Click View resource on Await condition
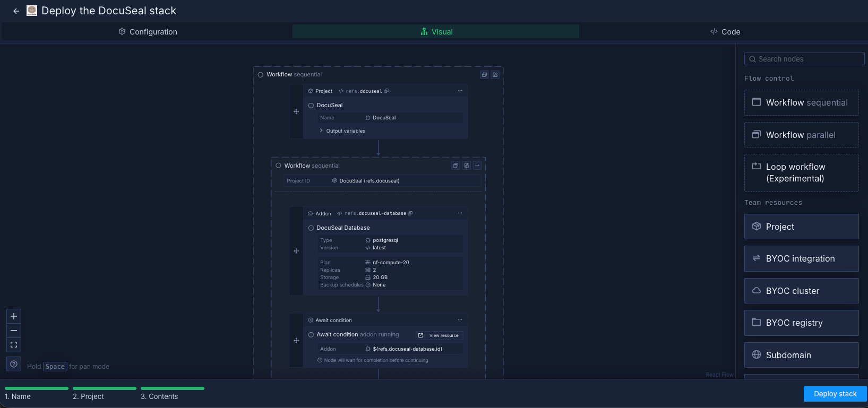Viewport: 868px width, 408px height. [439, 335]
